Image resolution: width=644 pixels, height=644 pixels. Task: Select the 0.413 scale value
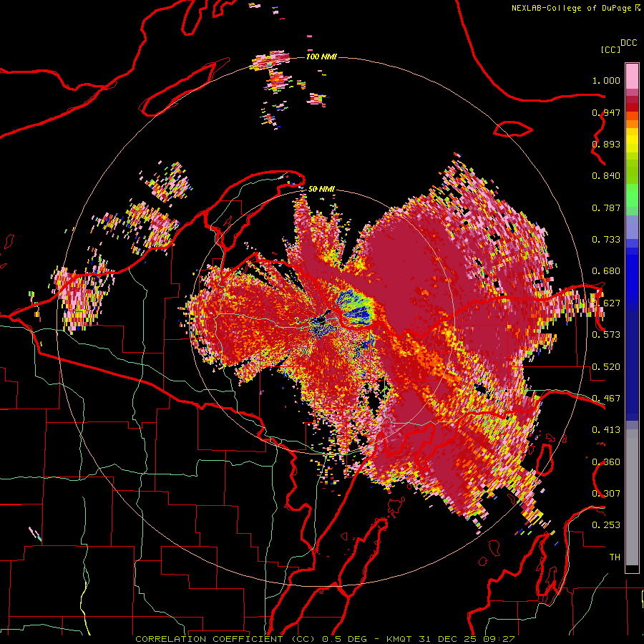click(606, 430)
